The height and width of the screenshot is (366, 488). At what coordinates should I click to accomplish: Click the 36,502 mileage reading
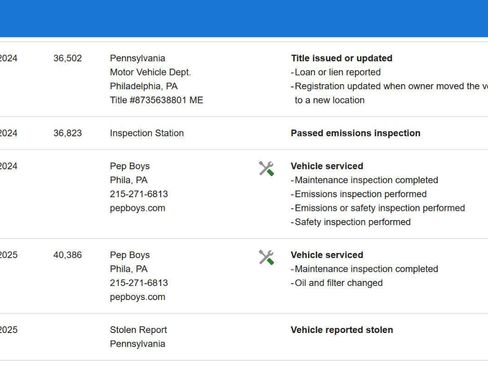tap(67, 58)
